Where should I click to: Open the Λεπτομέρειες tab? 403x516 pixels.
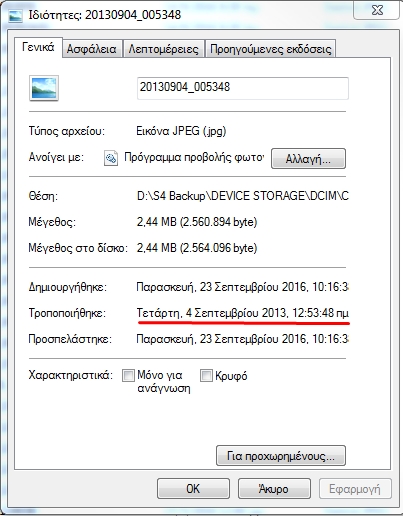163,49
